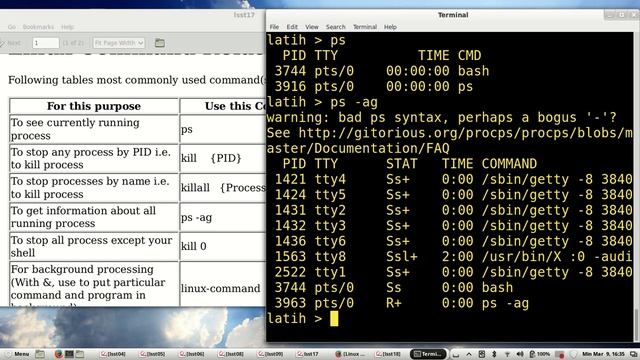Open the Terminal View menu
The height and width of the screenshot is (360, 640).
312,27
